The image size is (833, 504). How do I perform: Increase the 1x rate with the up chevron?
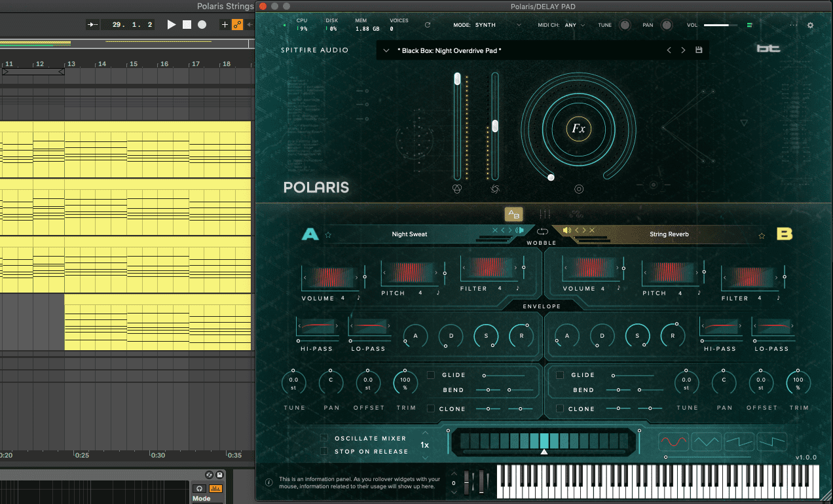(x=425, y=433)
